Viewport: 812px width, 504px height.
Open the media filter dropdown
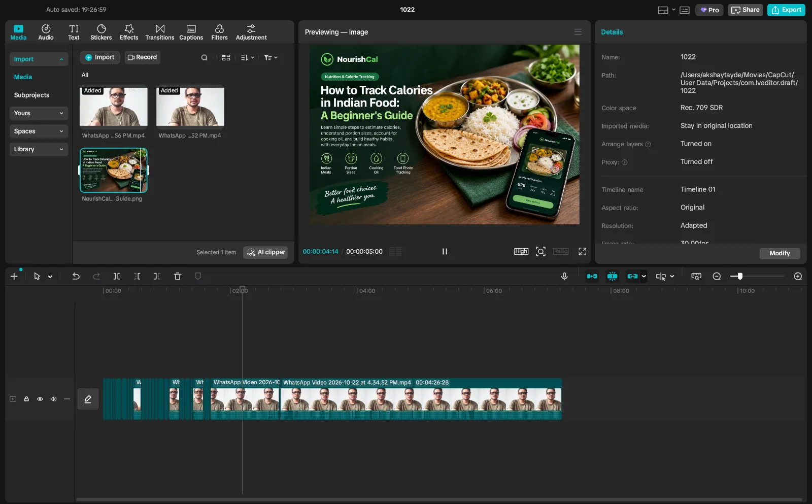click(x=270, y=58)
